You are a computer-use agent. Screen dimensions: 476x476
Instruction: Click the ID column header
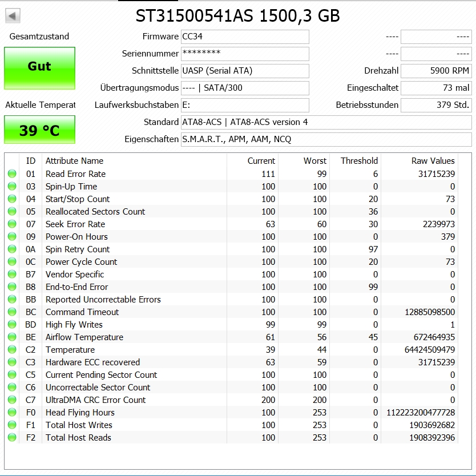31,161
